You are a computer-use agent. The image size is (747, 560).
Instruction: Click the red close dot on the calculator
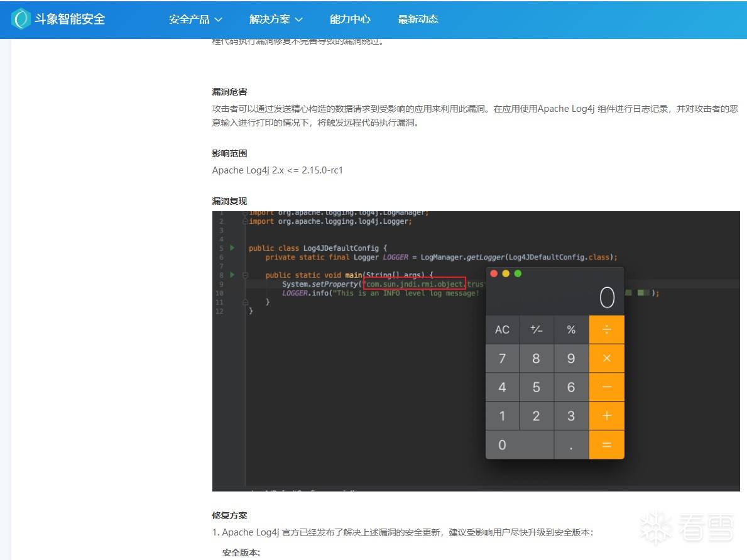click(494, 273)
